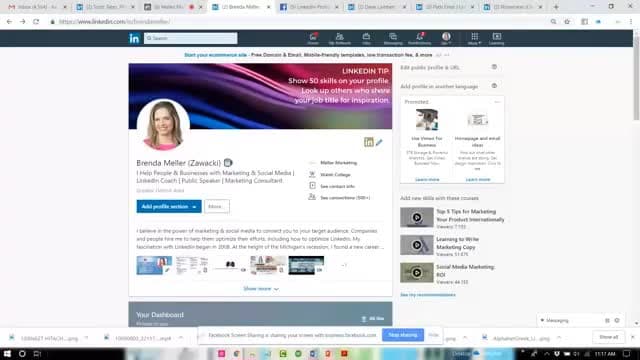Open the dark video media thumbnail
Image resolution: width=640 pixels, height=360 pixels.
pyautogui.click(x=306, y=265)
